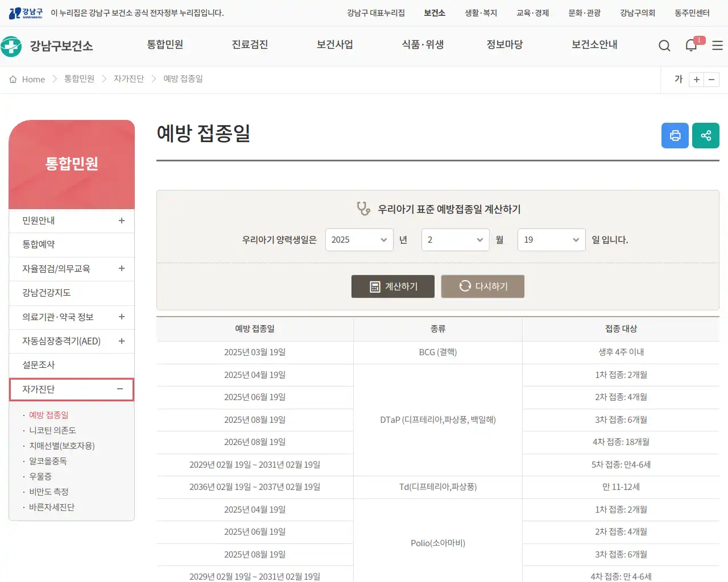Print the 예방 접종일 page
Image resolution: width=728 pixels, height=582 pixels.
click(675, 135)
